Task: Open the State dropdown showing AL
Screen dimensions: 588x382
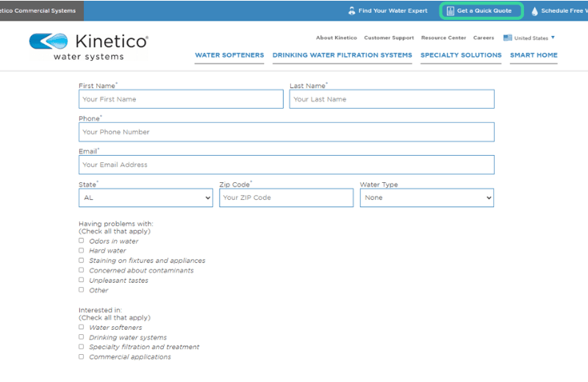Action: coord(146,198)
